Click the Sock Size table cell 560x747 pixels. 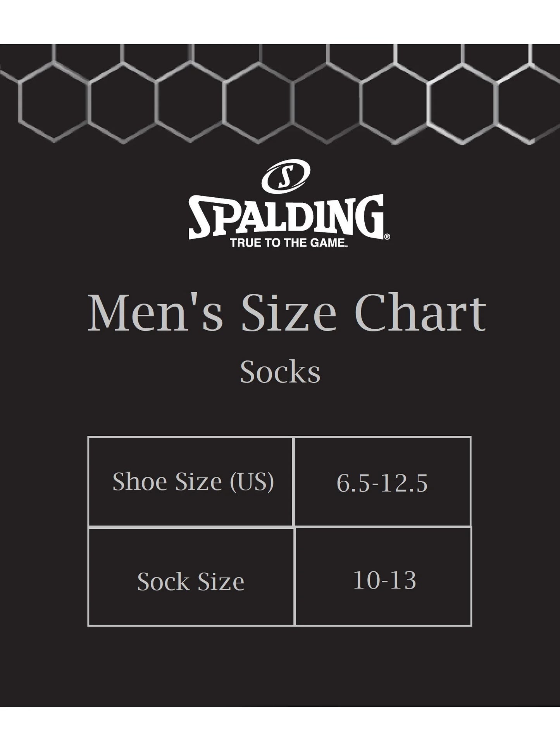pyautogui.click(x=191, y=581)
